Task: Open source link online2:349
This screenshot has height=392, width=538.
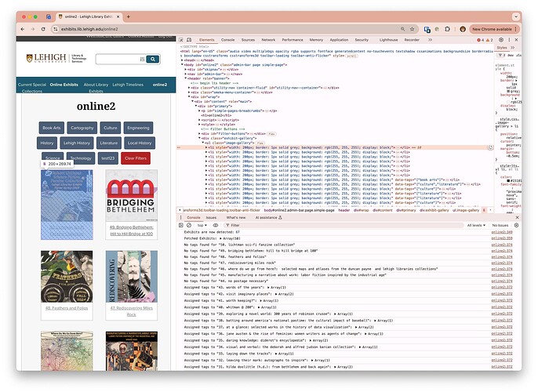Action: pos(502,232)
